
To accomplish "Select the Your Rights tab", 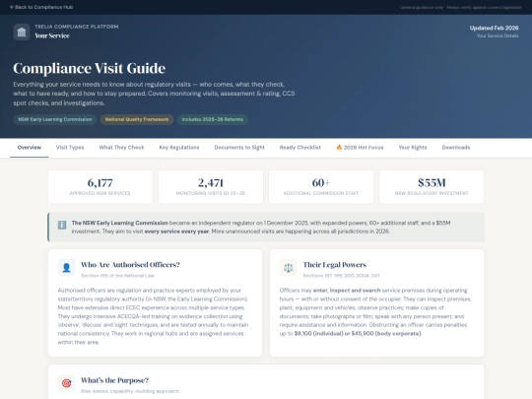I will click(x=413, y=147).
